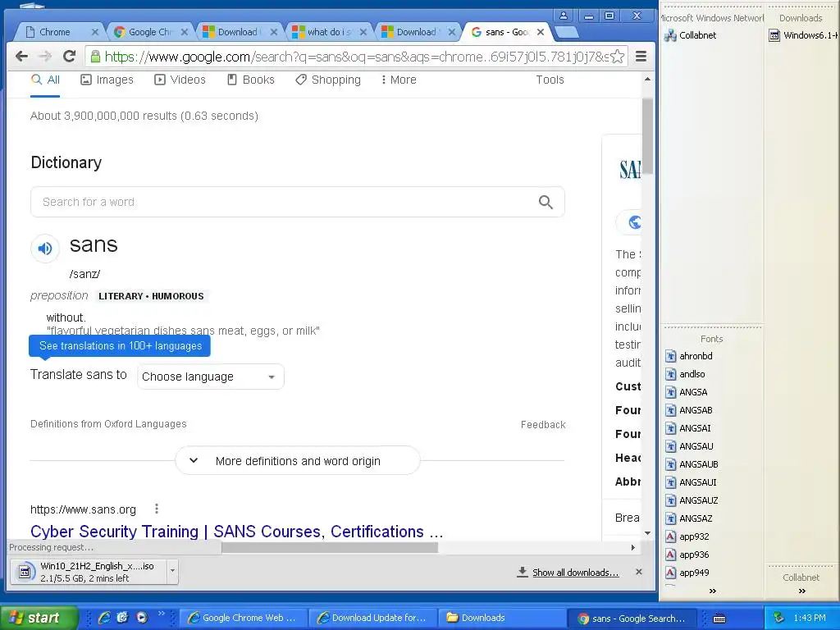Click See translations in 100+ languages
This screenshot has width=840, height=630.
(x=120, y=345)
